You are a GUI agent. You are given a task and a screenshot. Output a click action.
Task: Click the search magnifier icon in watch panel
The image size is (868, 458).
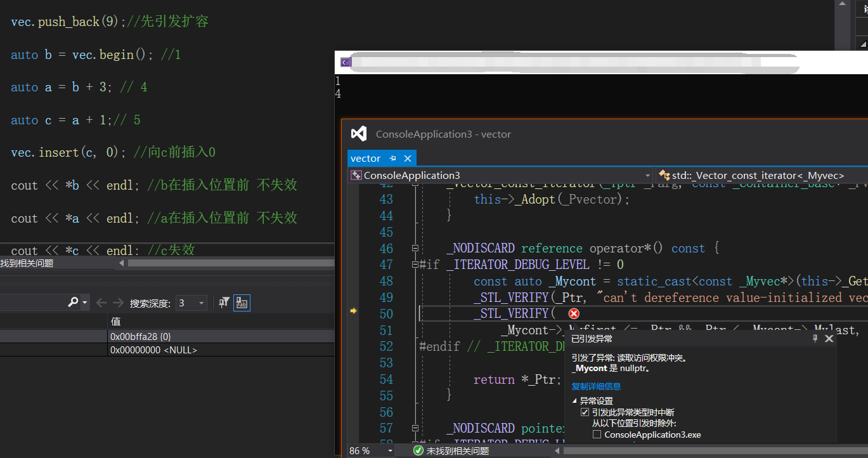[x=73, y=303]
